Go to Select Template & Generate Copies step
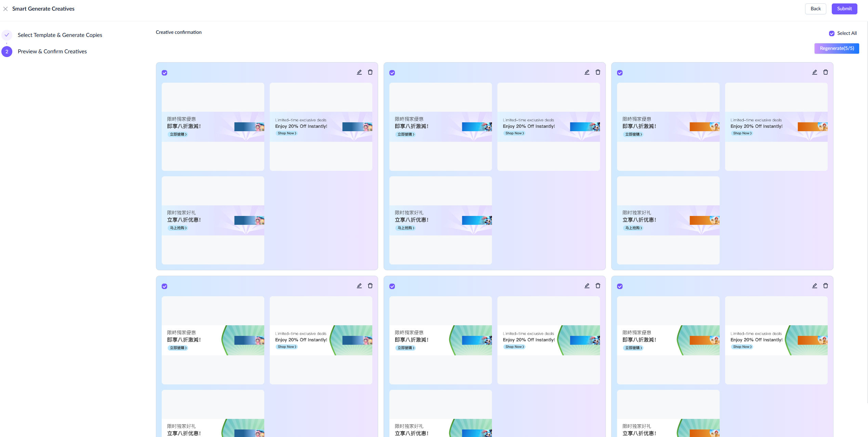Viewport: 868px width, 437px height. pos(60,35)
